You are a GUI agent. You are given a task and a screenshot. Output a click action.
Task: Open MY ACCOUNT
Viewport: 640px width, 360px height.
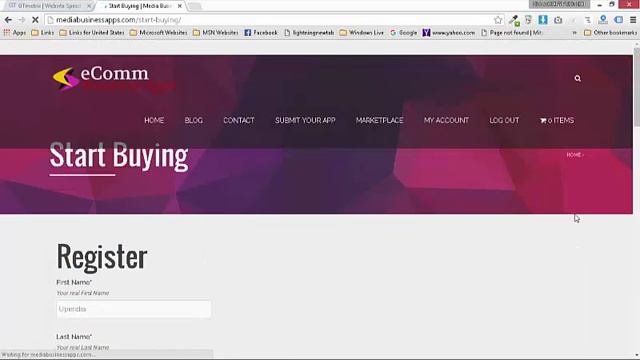pyautogui.click(x=446, y=120)
